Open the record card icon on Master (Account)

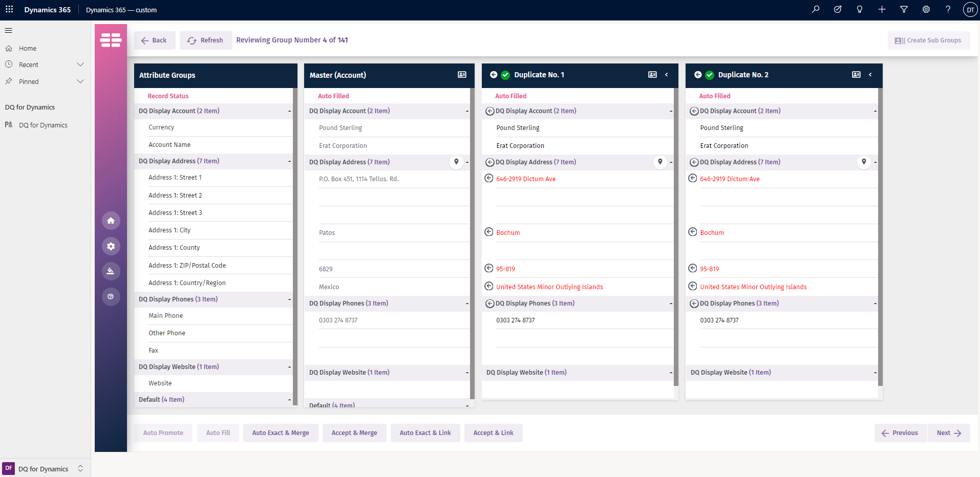[x=462, y=75]
